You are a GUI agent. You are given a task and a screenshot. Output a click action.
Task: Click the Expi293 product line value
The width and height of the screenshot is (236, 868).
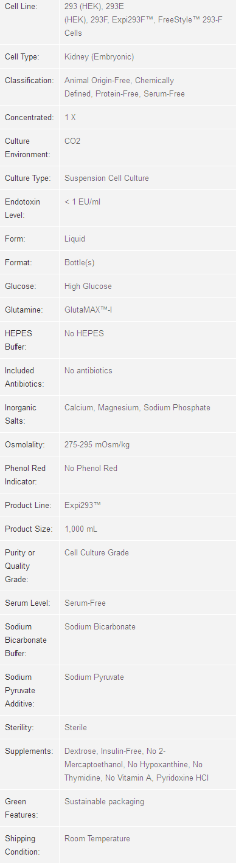pyautogui.click(x=83, y=506)
